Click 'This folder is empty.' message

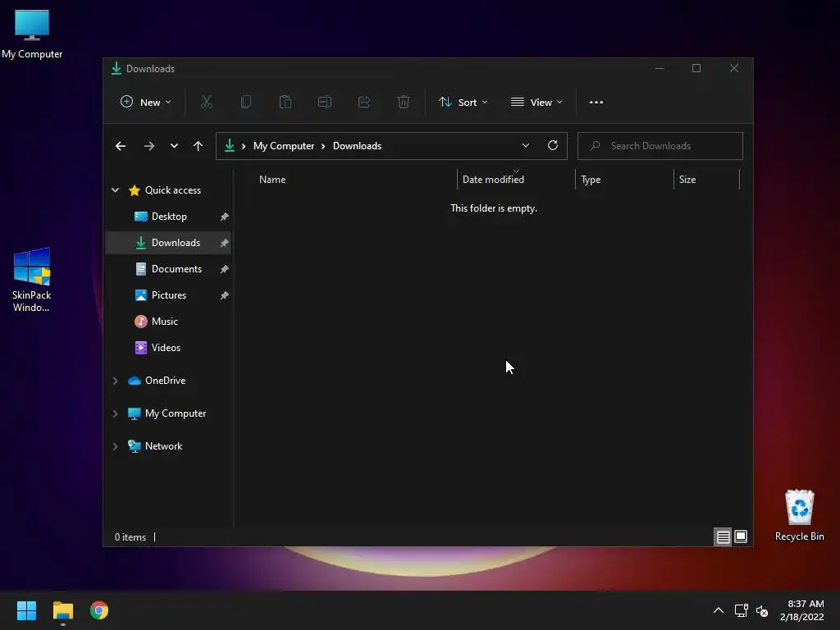point(493,208)
